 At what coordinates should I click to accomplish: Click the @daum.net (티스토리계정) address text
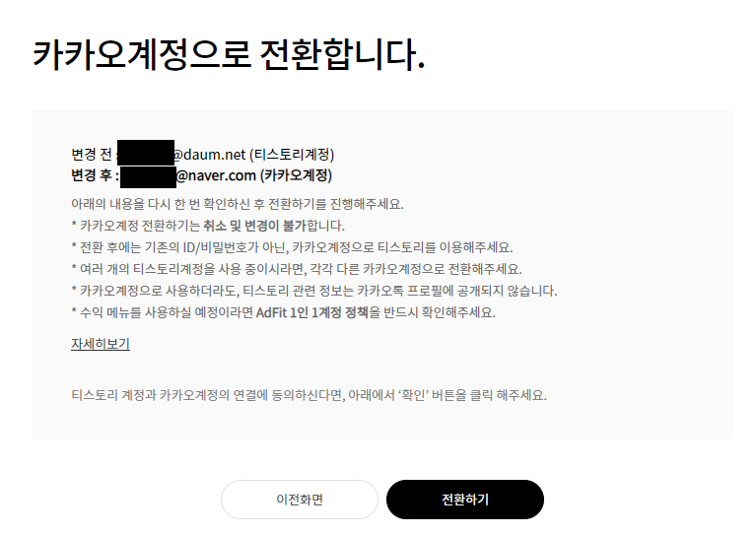[253, 155]
